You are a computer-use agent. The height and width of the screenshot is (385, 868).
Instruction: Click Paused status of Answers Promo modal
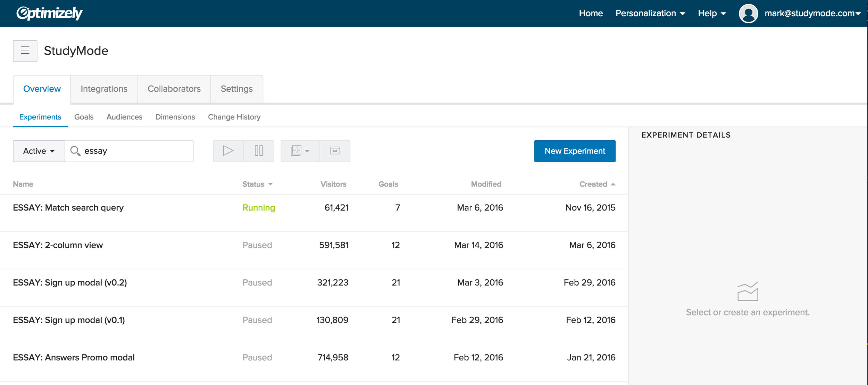pos(257,358)
